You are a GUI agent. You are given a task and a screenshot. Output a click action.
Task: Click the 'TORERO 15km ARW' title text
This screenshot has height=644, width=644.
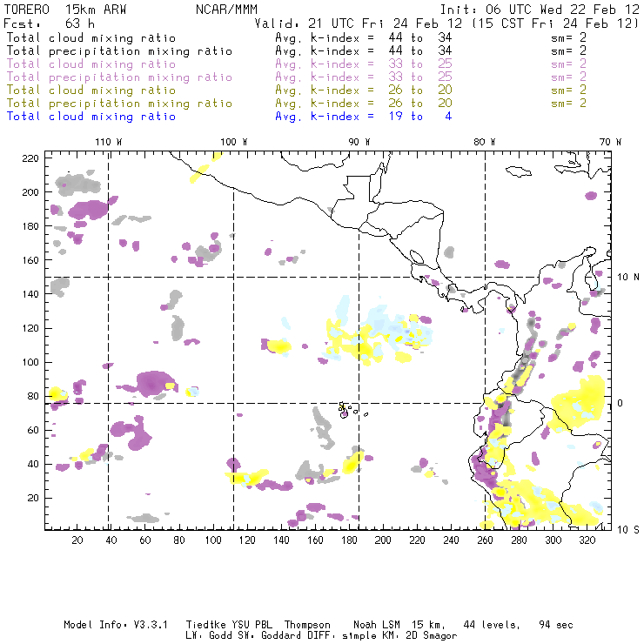click(x=65, y=10)
